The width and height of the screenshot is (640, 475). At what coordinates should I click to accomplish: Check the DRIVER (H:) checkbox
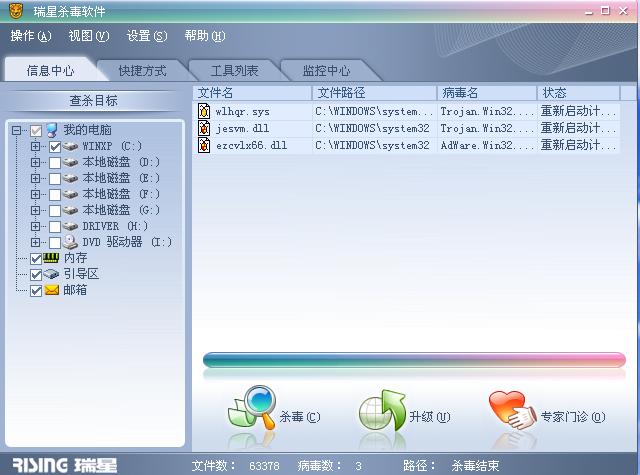tap(55, 226)
